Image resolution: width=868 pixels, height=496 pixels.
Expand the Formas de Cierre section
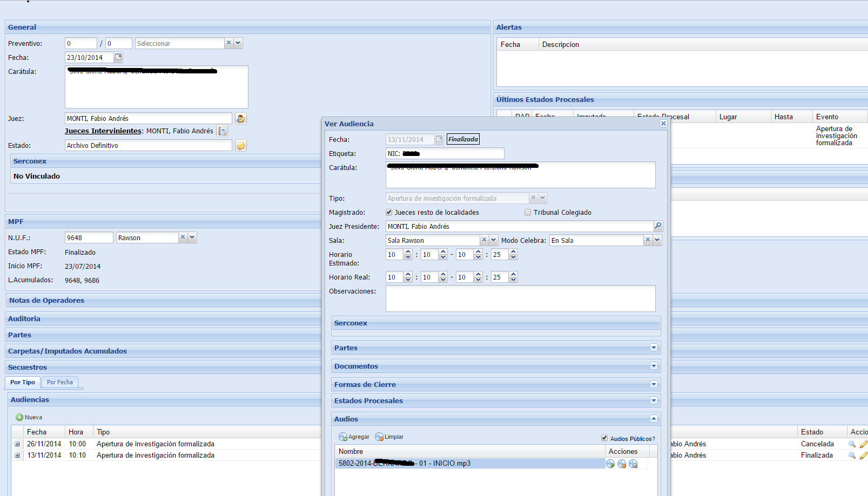pos(654,384)
